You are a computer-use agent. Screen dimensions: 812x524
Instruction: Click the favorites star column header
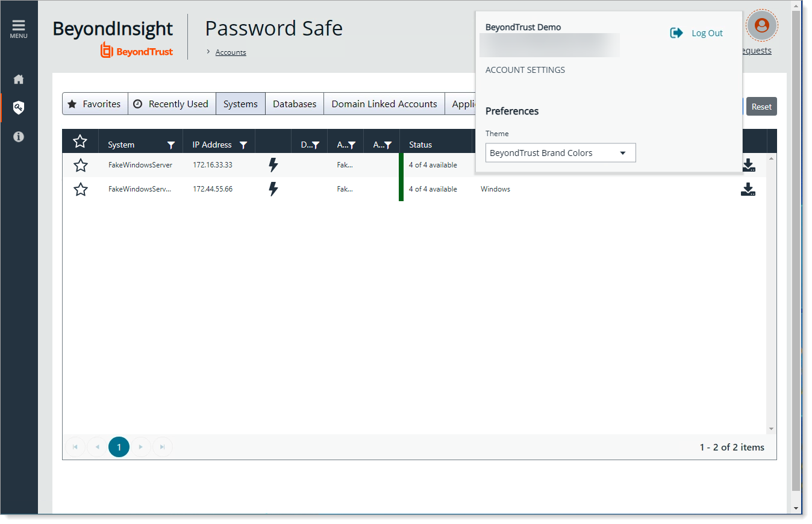[x=80, y=142]
